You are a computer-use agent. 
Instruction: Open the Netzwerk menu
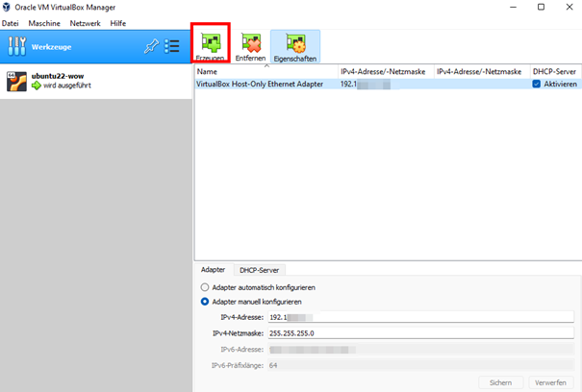[85, 23]
